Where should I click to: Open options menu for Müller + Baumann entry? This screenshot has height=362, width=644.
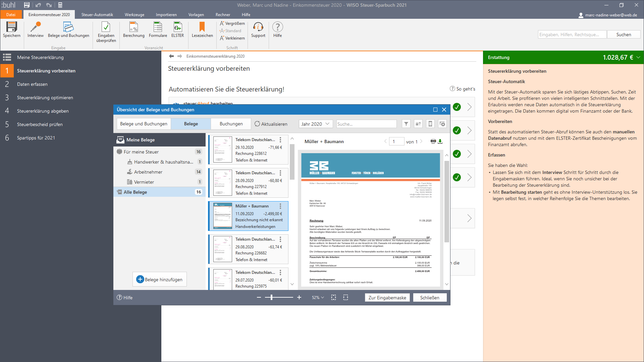[280, 206]
